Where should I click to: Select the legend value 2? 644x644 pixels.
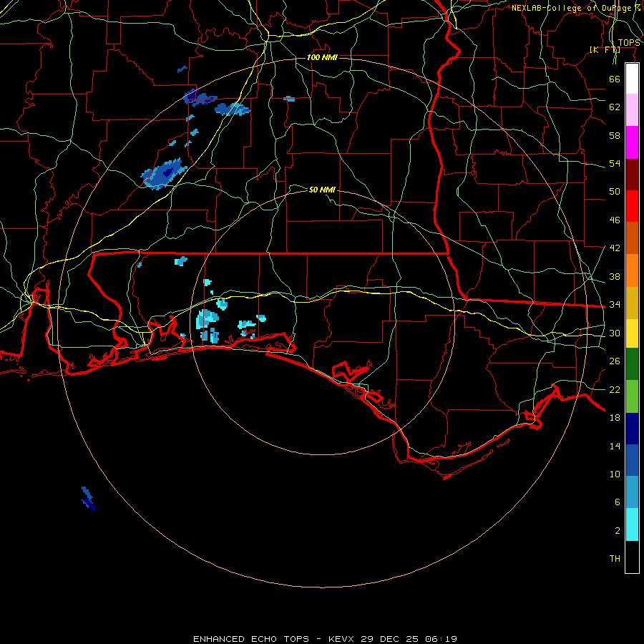click(x=618, y=531)
